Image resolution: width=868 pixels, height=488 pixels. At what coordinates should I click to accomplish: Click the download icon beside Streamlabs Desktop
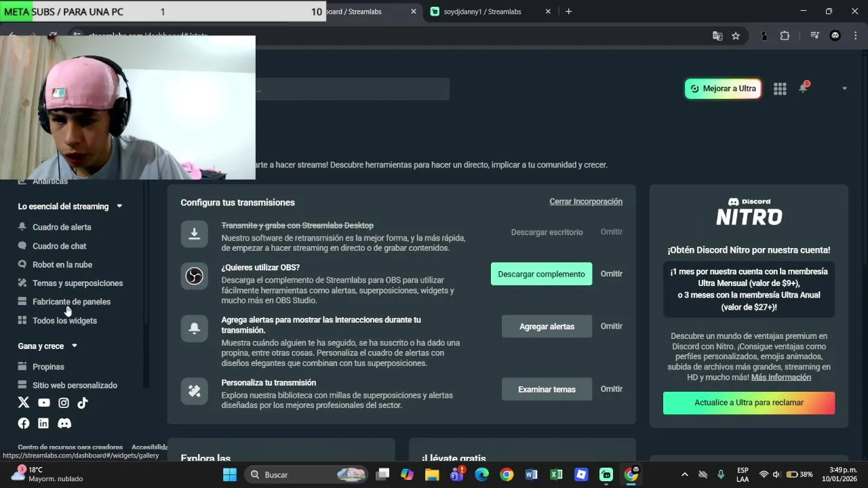(194, 234)
